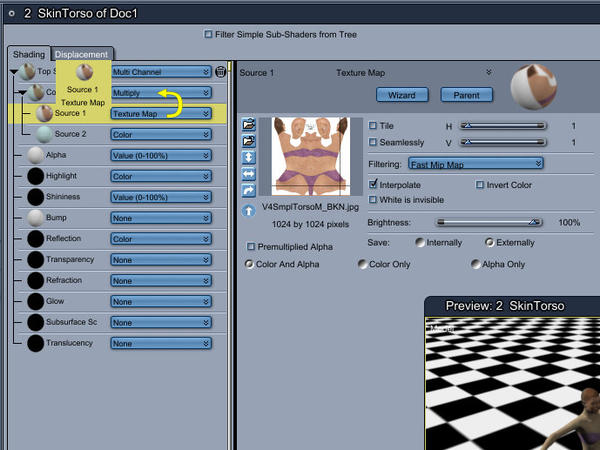Viewport: 600px width, 450px height.
Task: Open the Transparency None dropdown
Action: [x=161, y=260]
